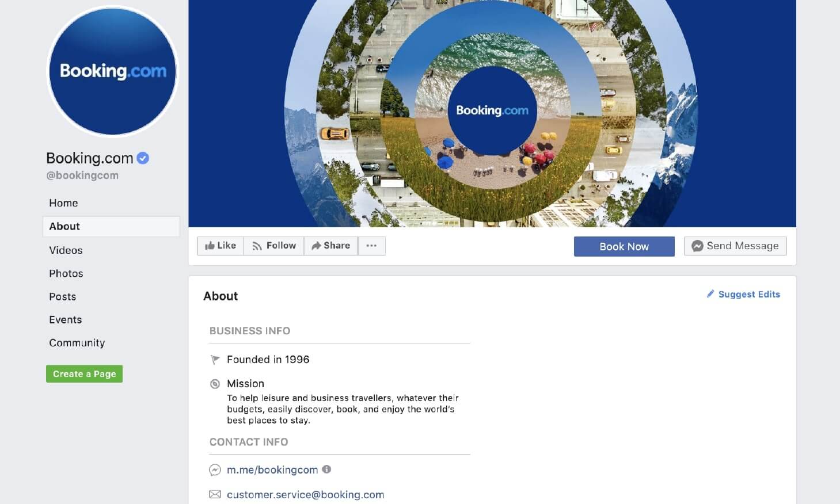Image resolution: width=840 pixels, height=504 pixels.
Task: Open the three-dots more options menu
Action: (x=372, y=246)
